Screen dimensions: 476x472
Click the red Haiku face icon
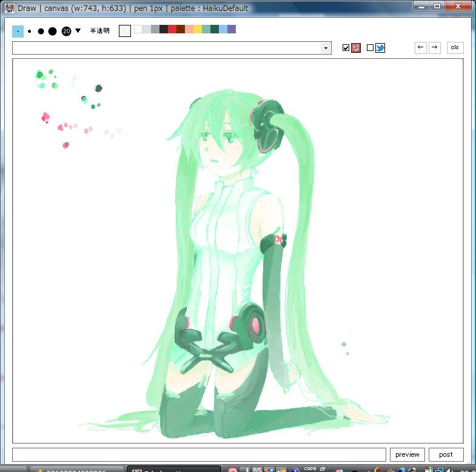(356, 48)
